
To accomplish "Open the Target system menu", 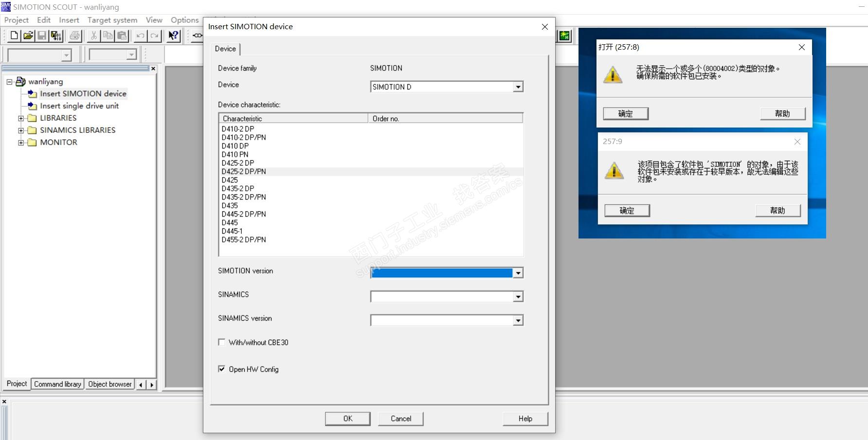I will (x=112, y=20).
